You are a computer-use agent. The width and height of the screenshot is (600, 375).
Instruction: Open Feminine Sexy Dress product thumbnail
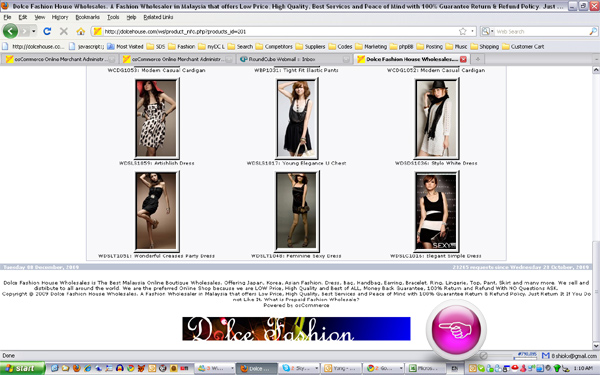pyautogui.click(x=297, y=212)
